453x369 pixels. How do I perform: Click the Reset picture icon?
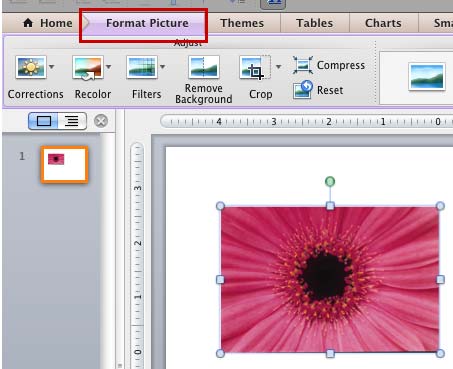(x=303, y=89)
